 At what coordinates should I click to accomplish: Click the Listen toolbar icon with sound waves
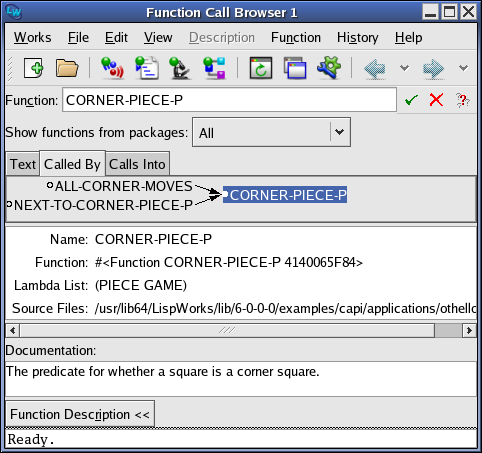pyautogui.click(x=112, y=68)
